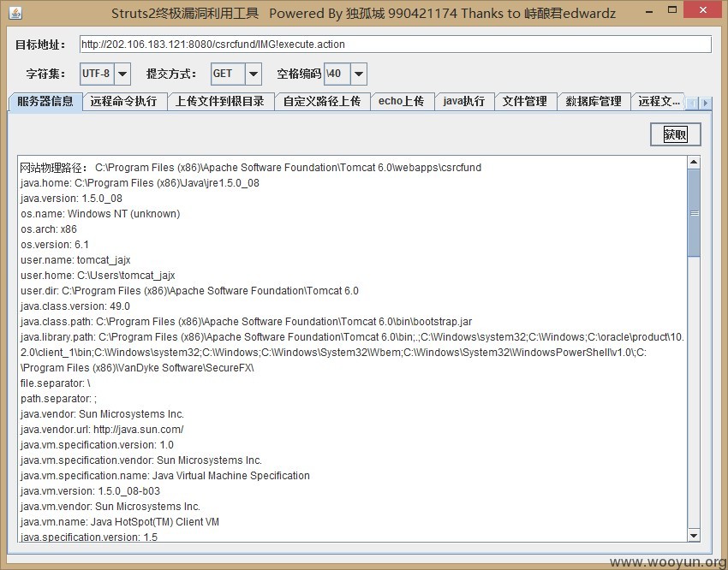Screen dimensions: 728x570
Task: Click the vertical scrollbar thumb
Action: pyautogui.click(x=694, y=213)
